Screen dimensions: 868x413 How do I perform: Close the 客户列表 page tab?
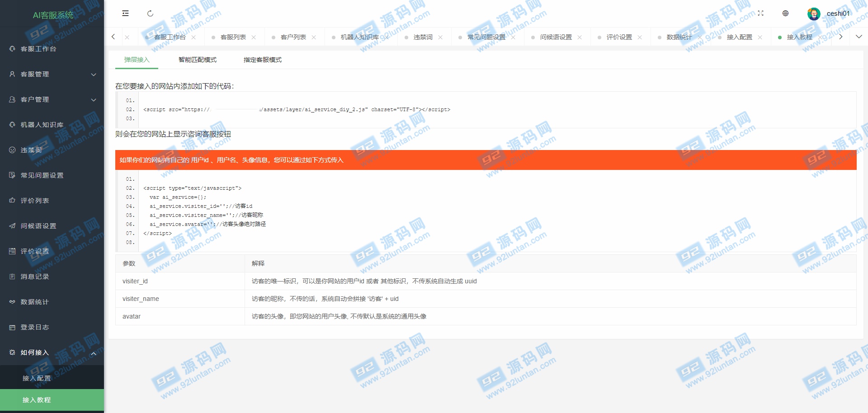tap(314, 37)
